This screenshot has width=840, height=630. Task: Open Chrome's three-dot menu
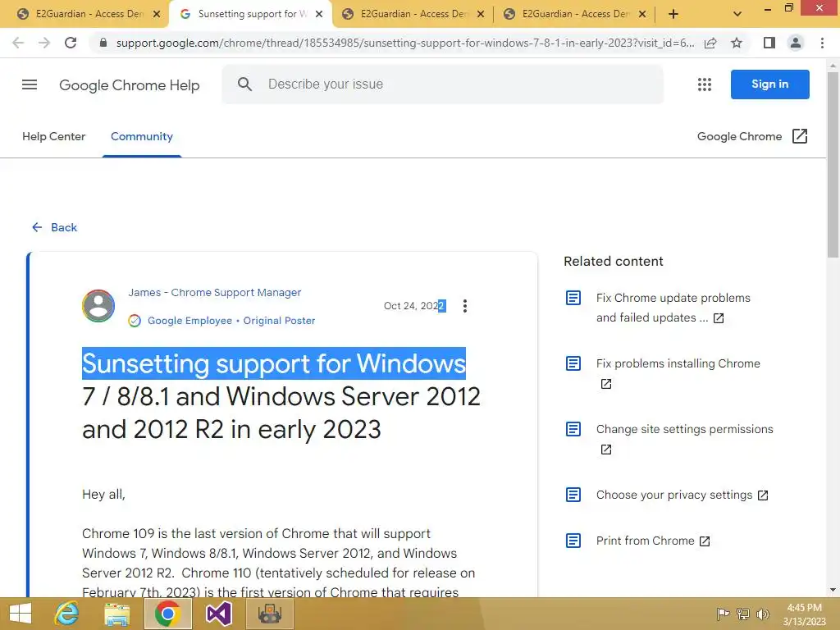[x=822, y=43]
